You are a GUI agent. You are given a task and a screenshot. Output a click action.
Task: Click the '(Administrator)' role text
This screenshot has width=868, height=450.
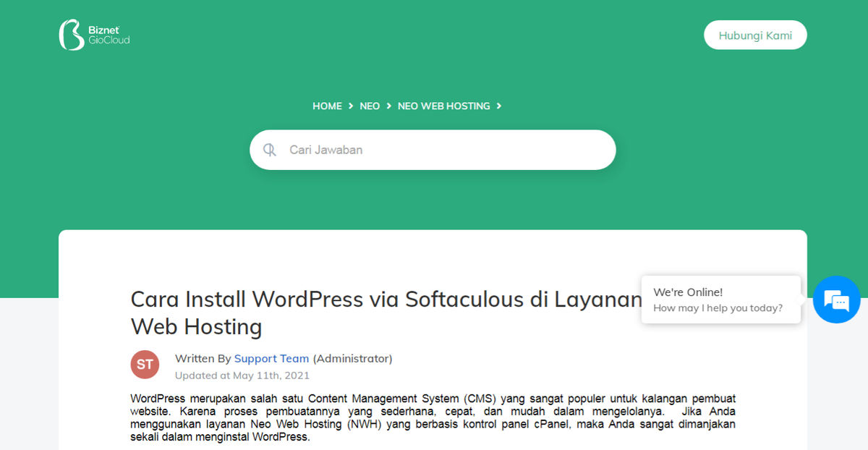pos(352,358)
